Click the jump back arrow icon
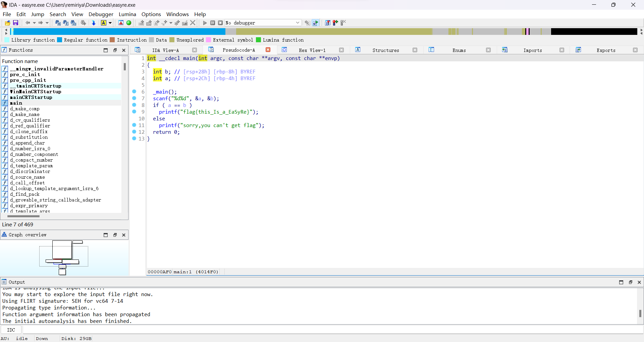 pos(28,23)
